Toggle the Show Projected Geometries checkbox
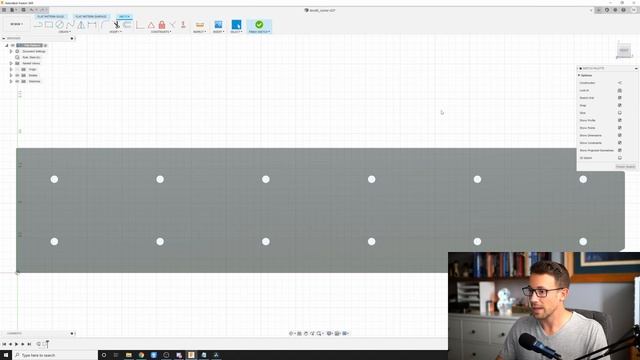 pos(620,150)
